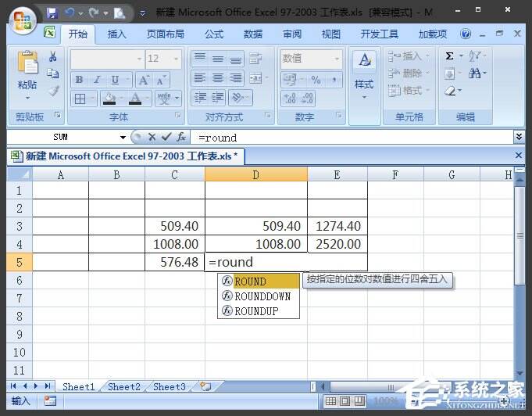This screenshot has height=416, width=532.
Task: Select ROUNDUP from the autocomplete list
Action: click(259, 311)
